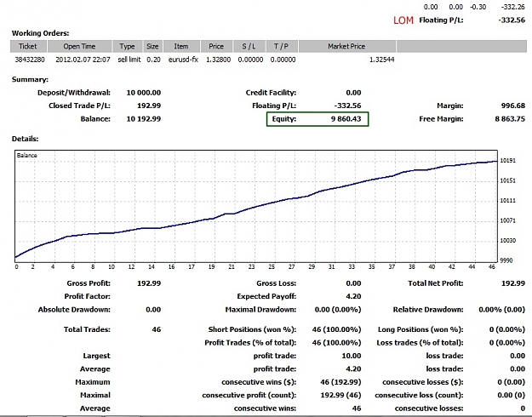Image resolution: width=532 pixels, height=417 pixels.
Task: Click the 'consecutive losses ($):' label
Action: pyautogui.click(x=423, y=382)
